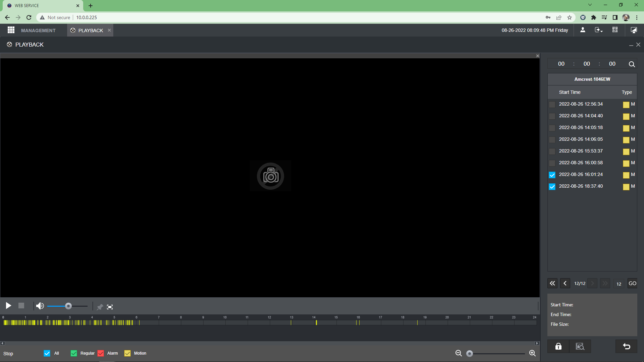Click the GO page button
Viewport: 644px width, 362px height.
pos(632,284)
